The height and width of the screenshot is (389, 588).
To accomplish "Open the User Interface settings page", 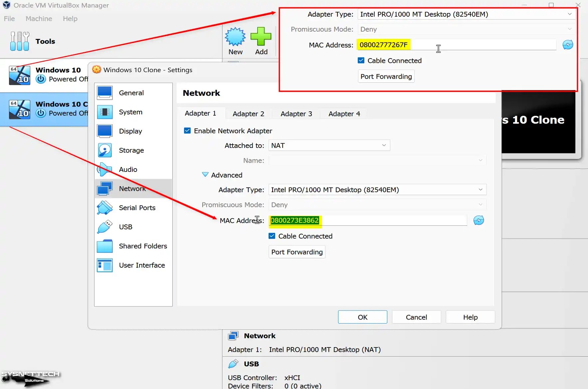I will 104,265.
